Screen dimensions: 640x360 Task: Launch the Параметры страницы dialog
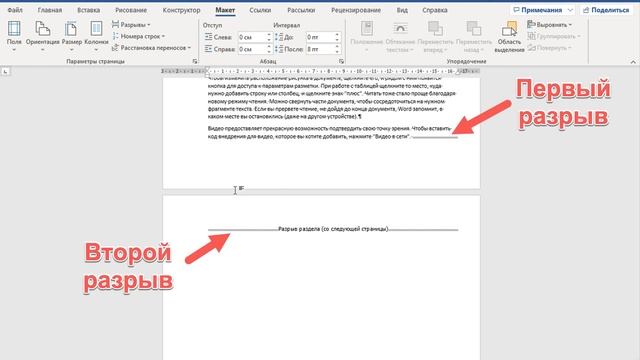click(x=195, y=61)
